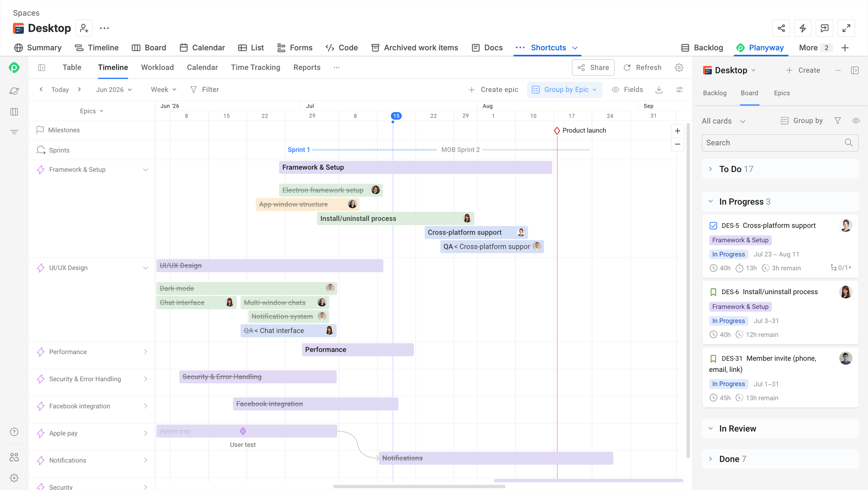The width and height of the screenshot is (868, 490).
Task: Open the columns board icon in left sidebar
Action: pyautogui.click(x=14, y=112)
